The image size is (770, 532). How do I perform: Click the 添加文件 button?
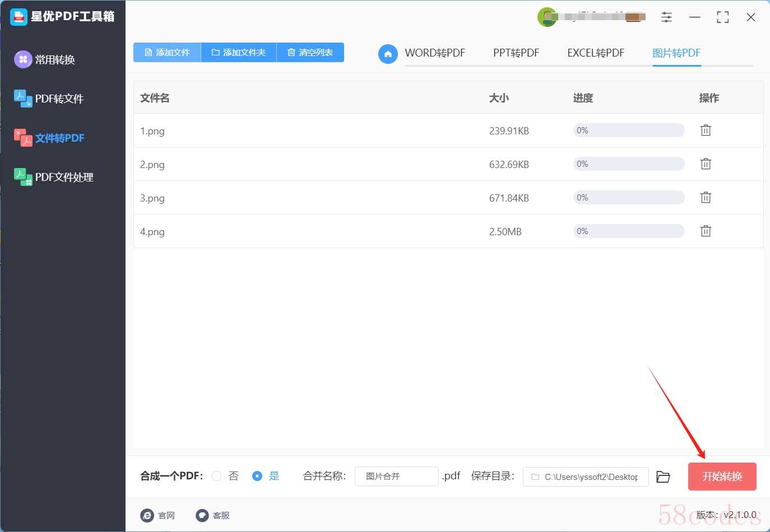pos(167,53)
